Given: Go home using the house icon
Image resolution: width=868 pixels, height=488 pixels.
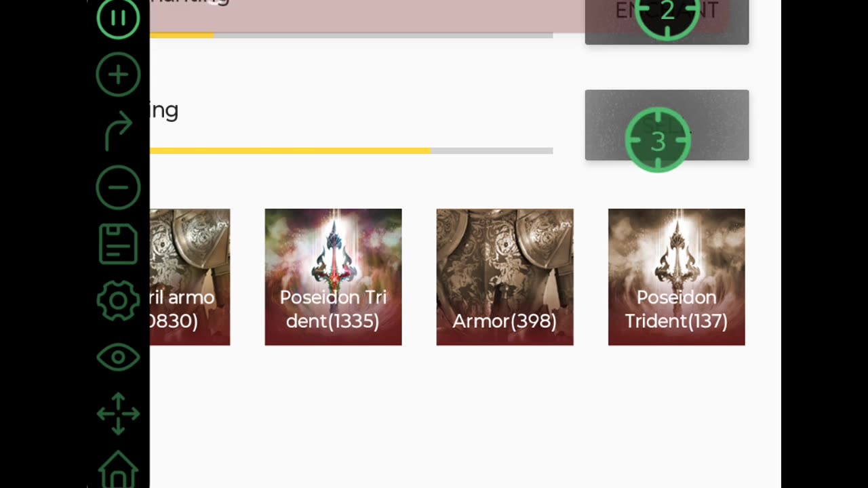Looking at the screenshot, I should (x=118, y=469).
